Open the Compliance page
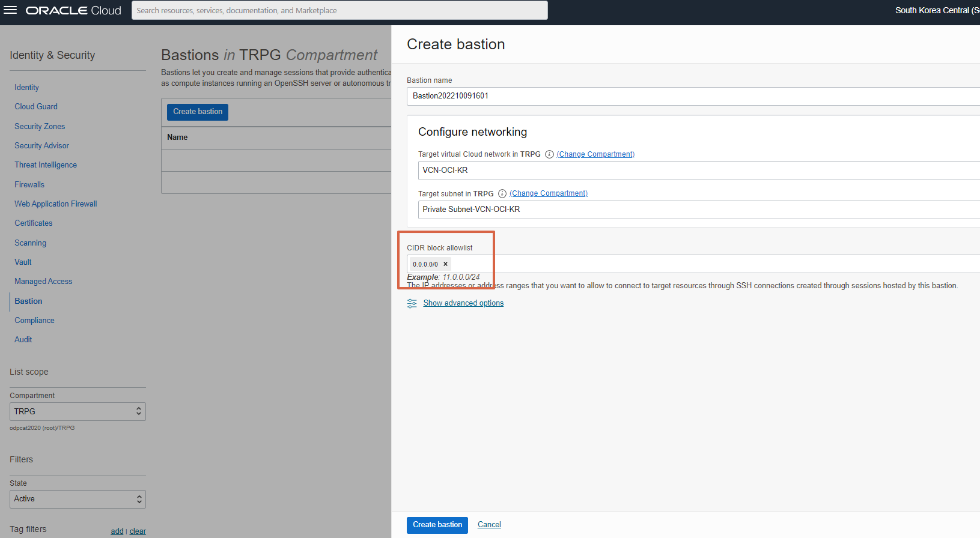Viewport: 980px width, 538px height. coord(34,320)
